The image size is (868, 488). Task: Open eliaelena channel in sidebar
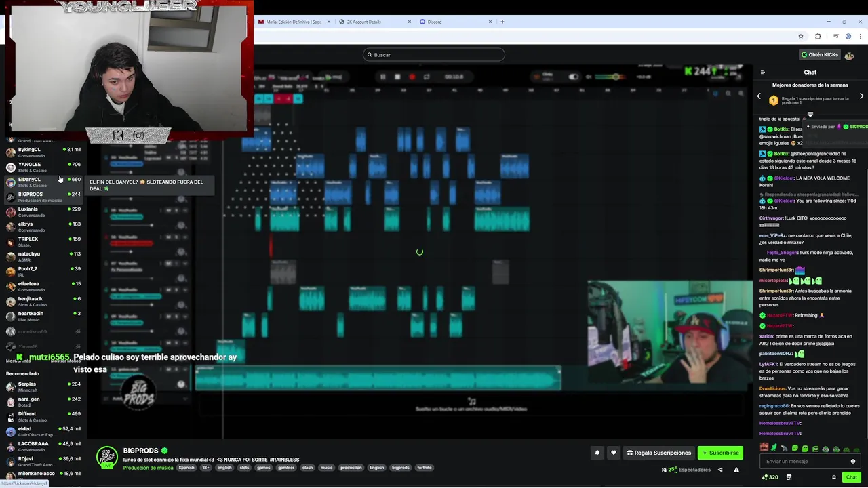43,287
